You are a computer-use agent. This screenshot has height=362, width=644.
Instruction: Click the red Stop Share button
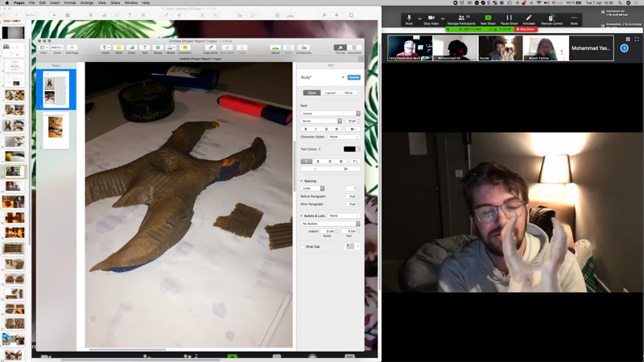[x=526, y=30]
